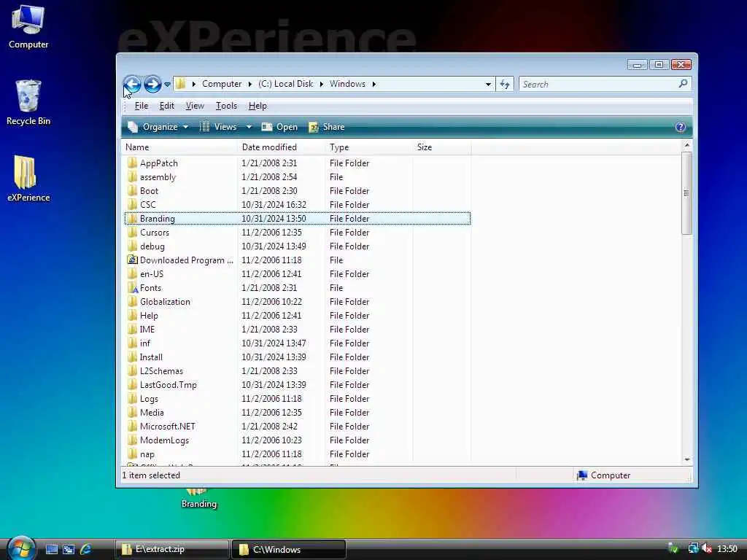Select the Recycle Bin desktop icon
Image resolution: width=747 pixels, height=560 pixels.
tap(28, 102)
